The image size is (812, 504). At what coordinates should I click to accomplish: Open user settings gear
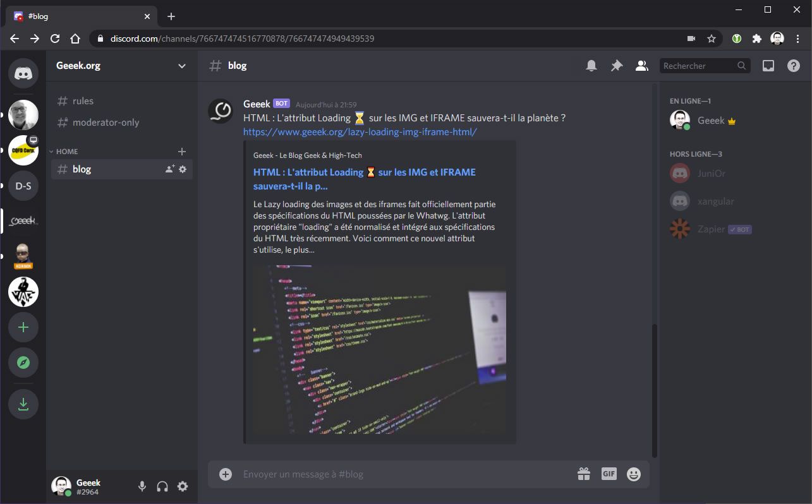[183, 486]
